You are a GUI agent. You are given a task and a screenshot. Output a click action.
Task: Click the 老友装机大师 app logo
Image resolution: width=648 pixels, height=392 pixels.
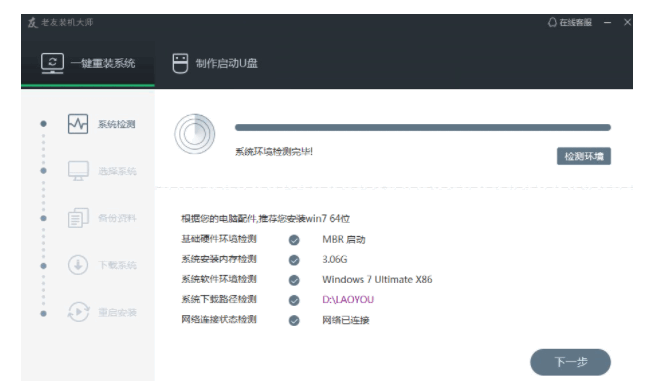click(x=32, y=22)
